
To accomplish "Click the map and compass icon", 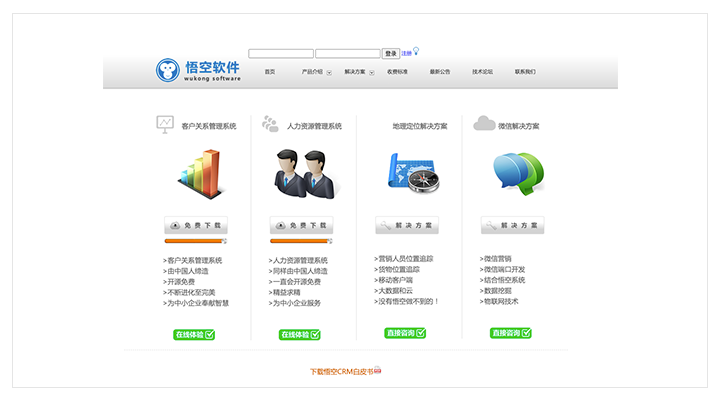I will click(x=407, y=172).
